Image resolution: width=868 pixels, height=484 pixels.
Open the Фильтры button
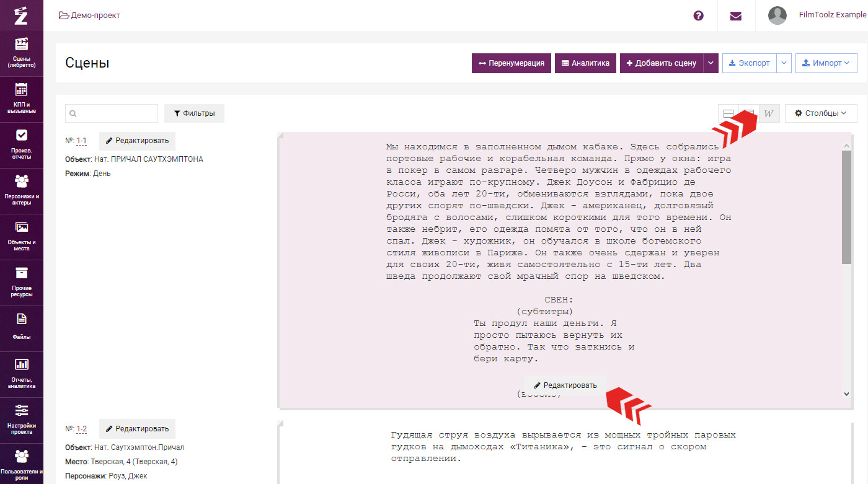click(x=194, y=113)
